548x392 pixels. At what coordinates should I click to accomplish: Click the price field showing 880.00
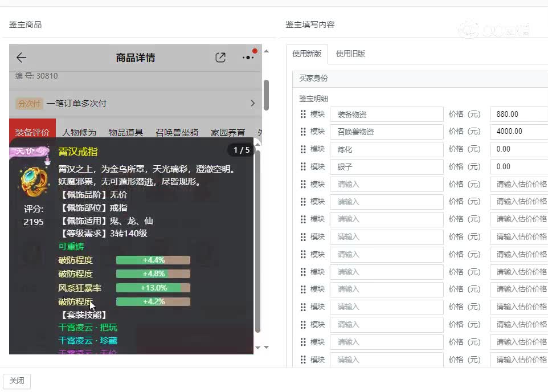(x=518, y=114)
